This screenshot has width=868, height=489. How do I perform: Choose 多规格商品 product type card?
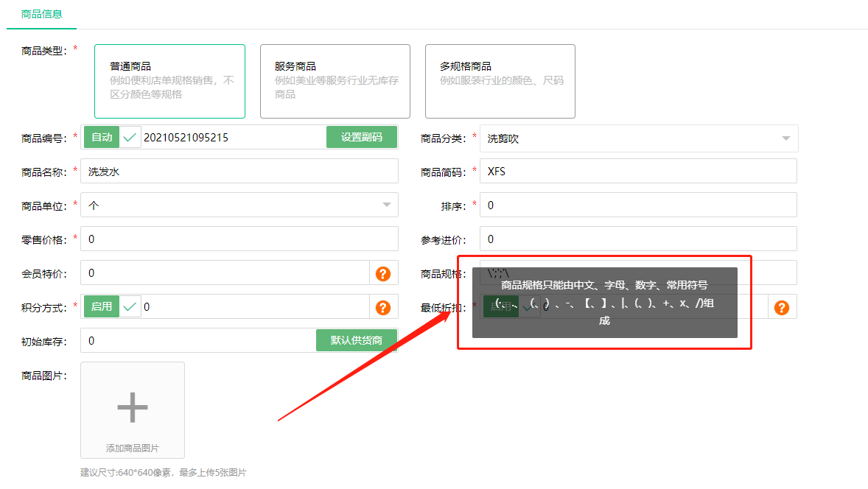click(x=500, y=81)
